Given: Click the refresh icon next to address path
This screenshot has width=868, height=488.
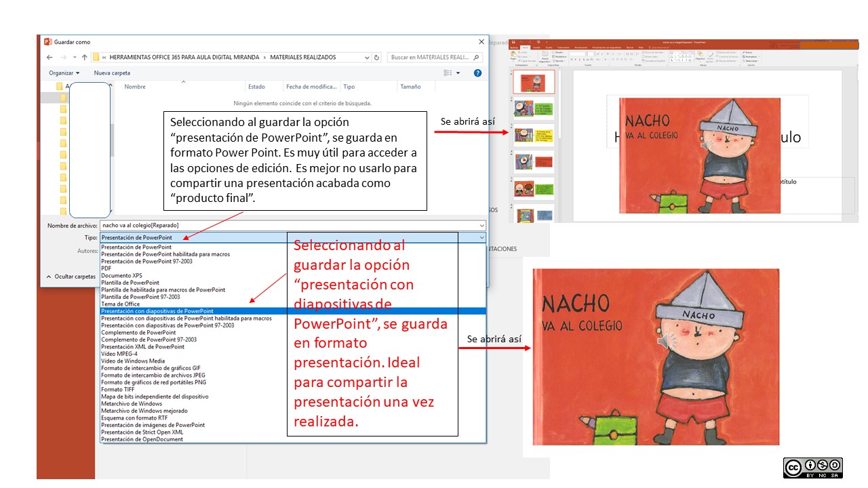Looking at the screenshot, I should click(376, 58).
